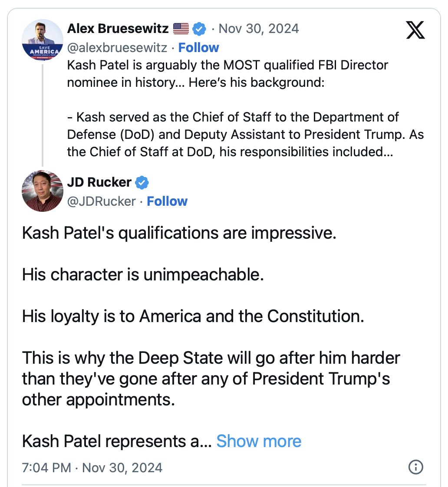448x487 pixels.
Task: Open quoted tweet about FBI Director nominee
Action: [x=227, y=73]
